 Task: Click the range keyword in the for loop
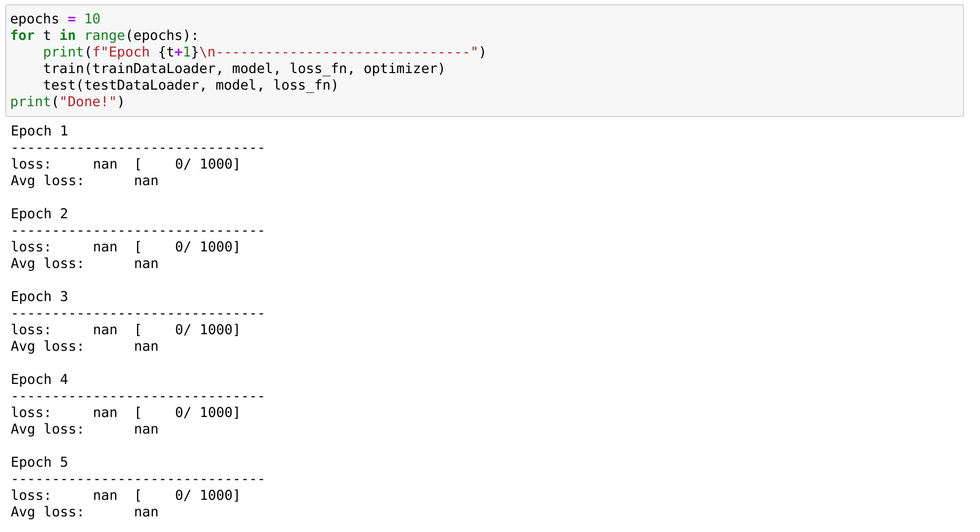104,36
